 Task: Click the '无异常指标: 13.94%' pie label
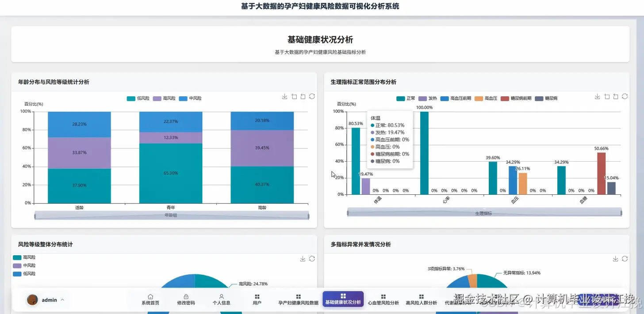521,273
